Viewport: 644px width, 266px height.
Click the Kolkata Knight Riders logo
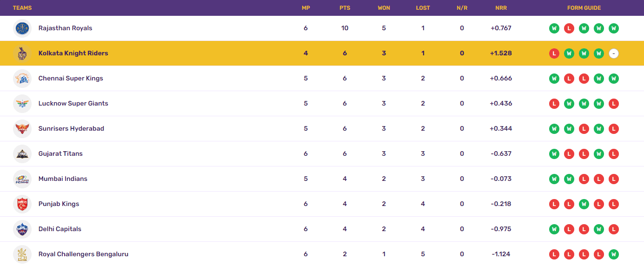pyautogui.click(x=22, y=53)
